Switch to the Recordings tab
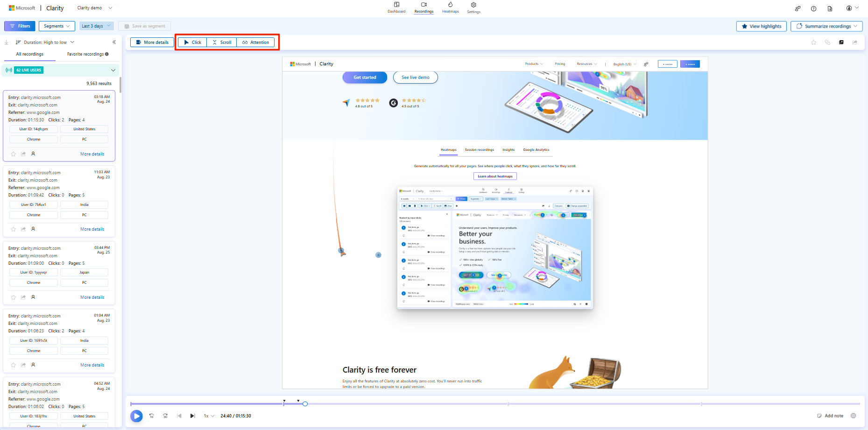 [424, 8]
